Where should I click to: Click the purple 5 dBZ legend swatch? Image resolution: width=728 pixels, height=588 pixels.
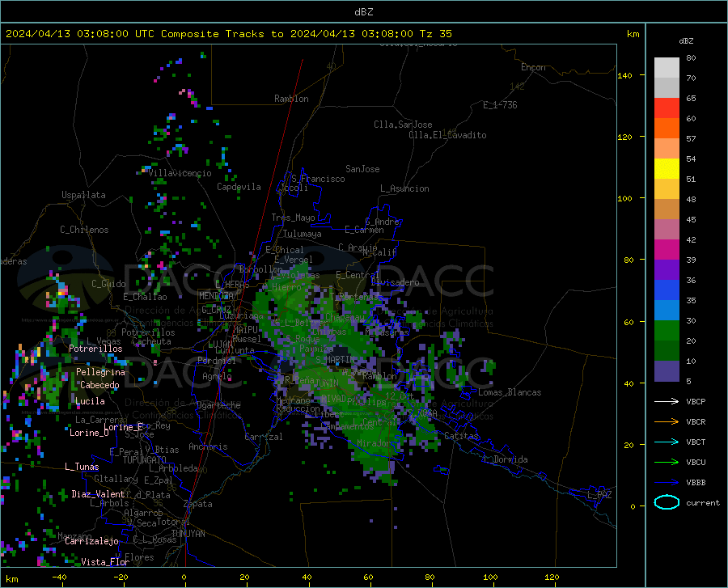(667, 371)
